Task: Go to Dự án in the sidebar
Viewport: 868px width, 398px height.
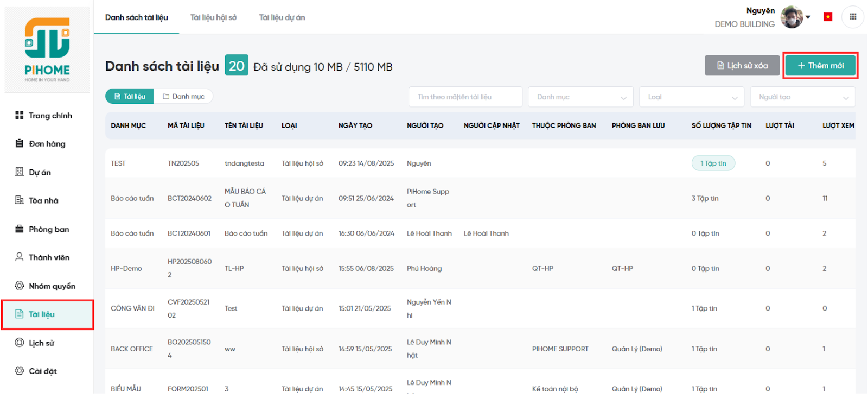Action: 40,173
